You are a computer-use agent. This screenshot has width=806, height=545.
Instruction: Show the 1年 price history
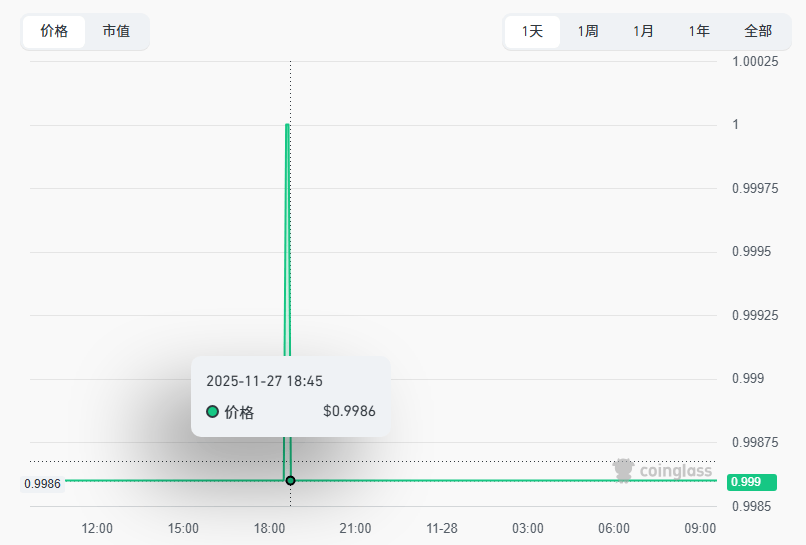tap(699, 31)
